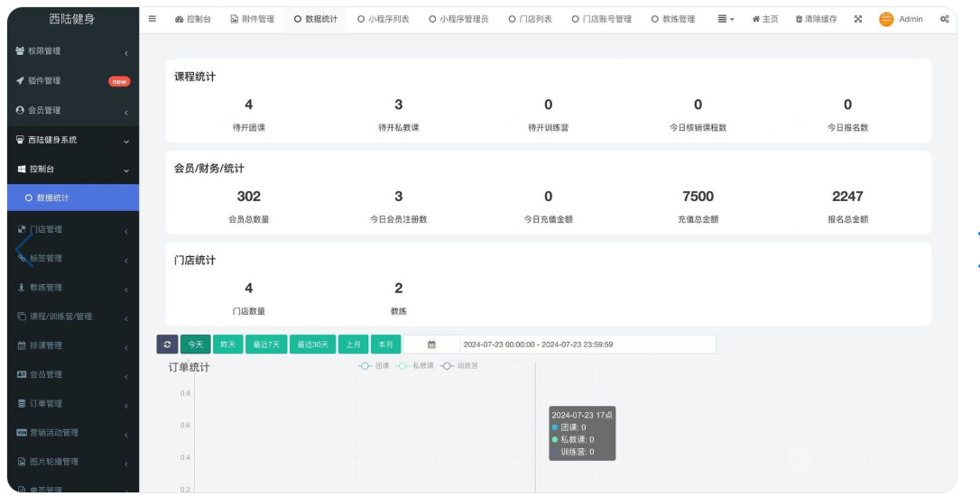Expand 课程/训练营/管理 sidebar menu
The image size is (980, 496).
click(x=73, y=317)
